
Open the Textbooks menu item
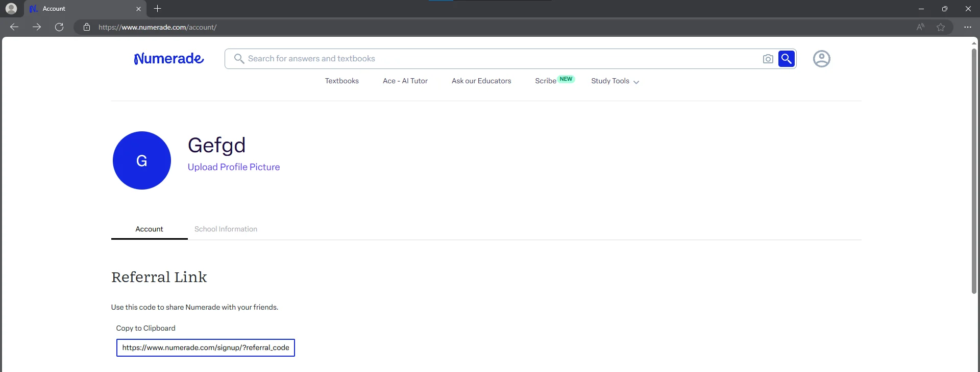click(x=342, y=81)
